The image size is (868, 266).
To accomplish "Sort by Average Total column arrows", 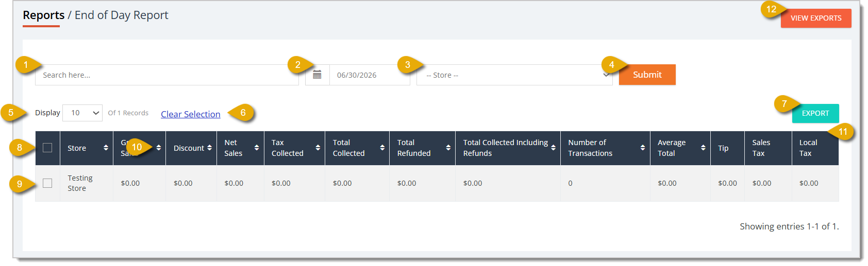I will point(703,148).
